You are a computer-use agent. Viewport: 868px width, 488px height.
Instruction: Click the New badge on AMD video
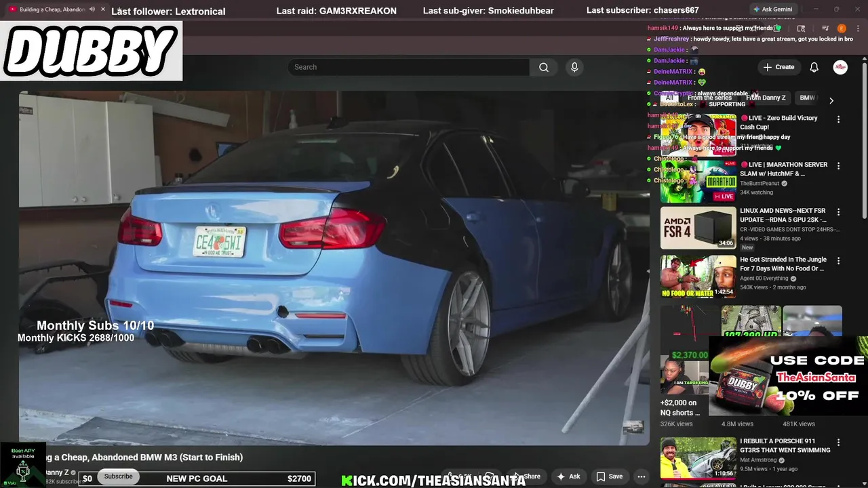click(x=747, y=248)
